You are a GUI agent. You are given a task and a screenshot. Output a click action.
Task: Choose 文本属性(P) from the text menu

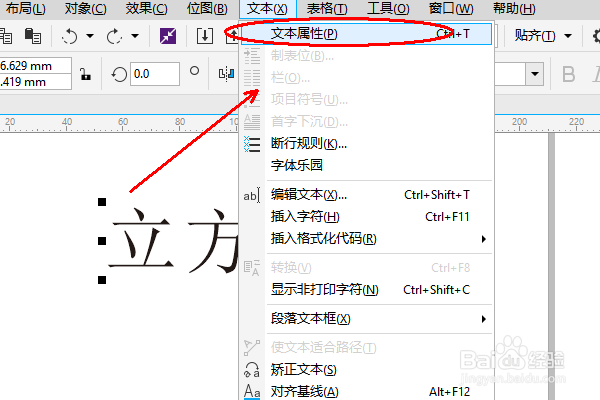367,34
